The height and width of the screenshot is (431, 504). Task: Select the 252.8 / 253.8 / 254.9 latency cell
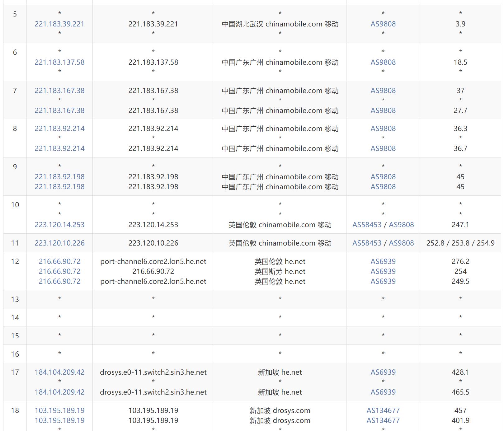(x=460, y=243)
